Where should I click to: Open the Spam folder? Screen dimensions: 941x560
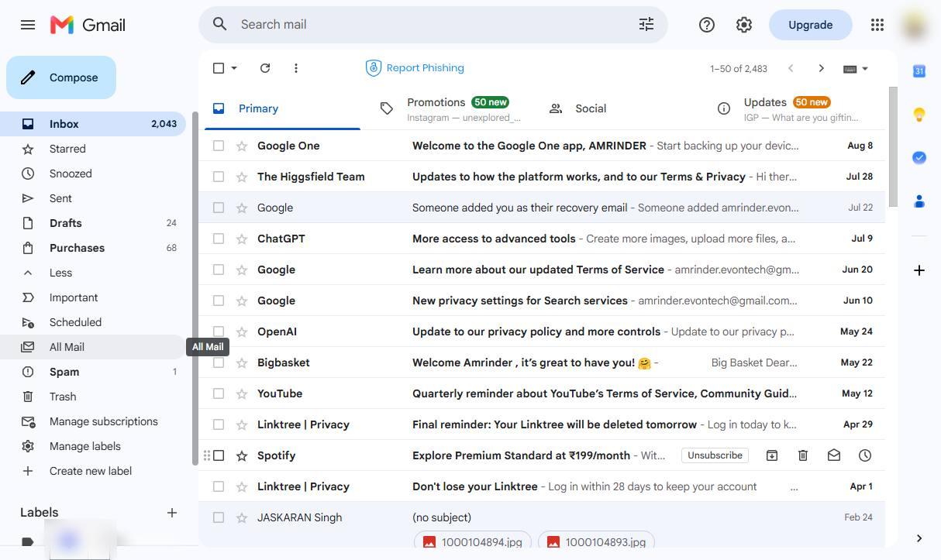pyautogui.click(x=92, y=372)
